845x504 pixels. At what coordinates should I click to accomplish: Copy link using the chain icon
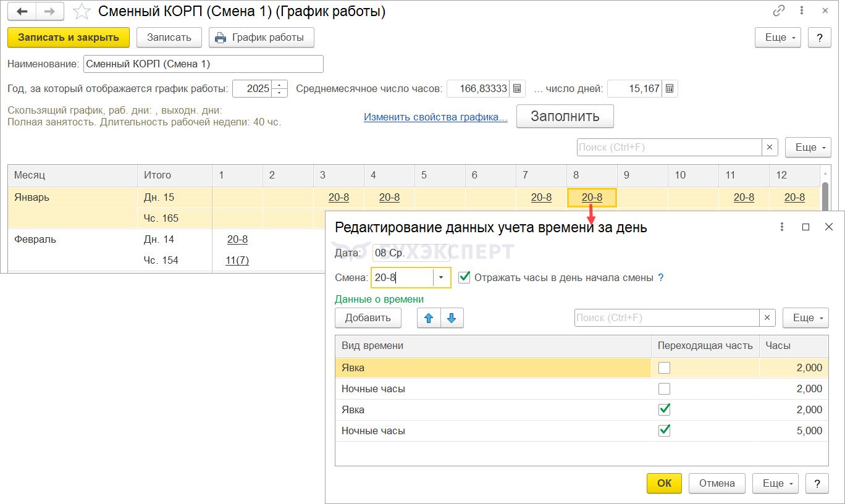779,11
